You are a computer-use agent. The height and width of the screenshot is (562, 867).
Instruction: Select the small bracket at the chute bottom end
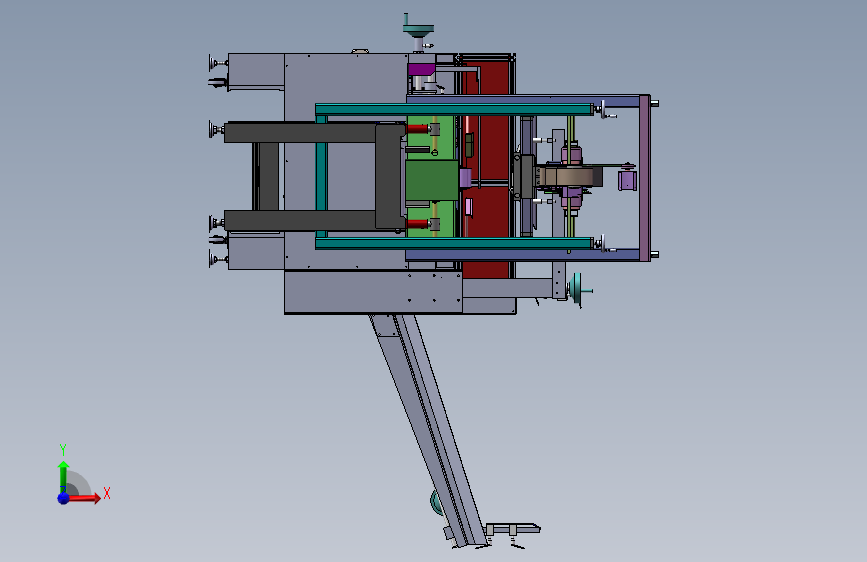(513, 529)
